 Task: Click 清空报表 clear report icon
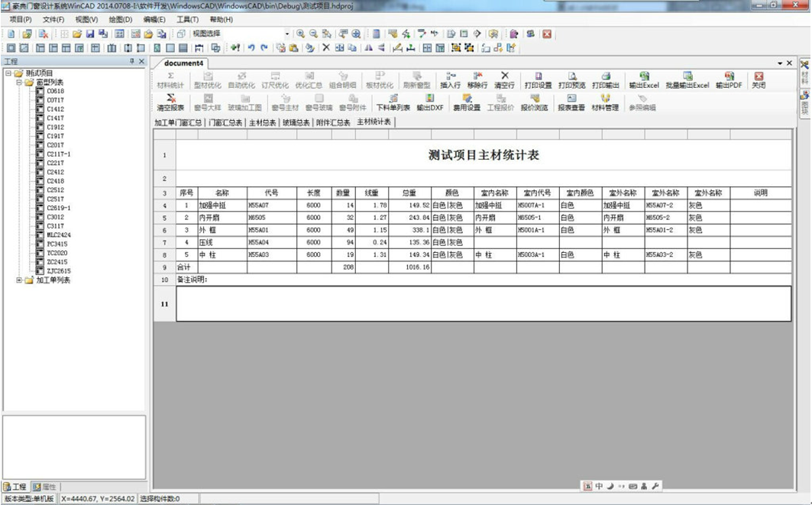click(170, 102)
